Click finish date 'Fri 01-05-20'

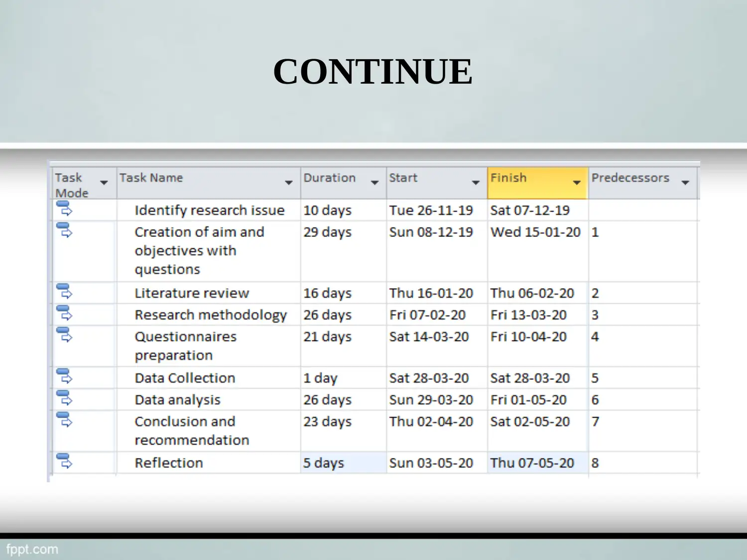(x=528, y=400)
